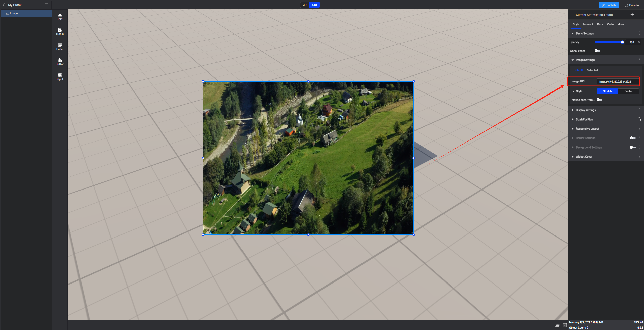Toggle the Mouse pass-through switch
644x330 pixels.
tap(599, 100)
